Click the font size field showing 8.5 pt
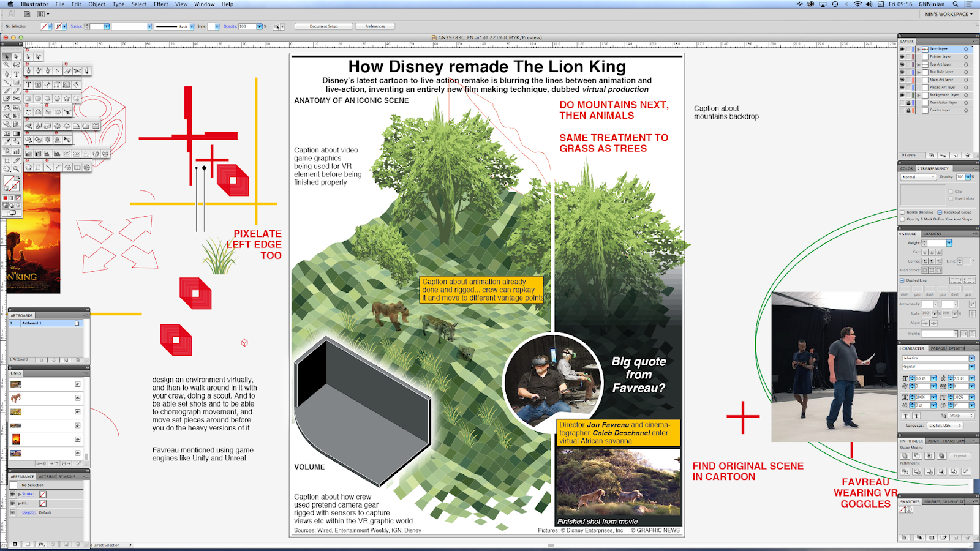The height and width of the screenshot is (551, 980). click(922, 378)
